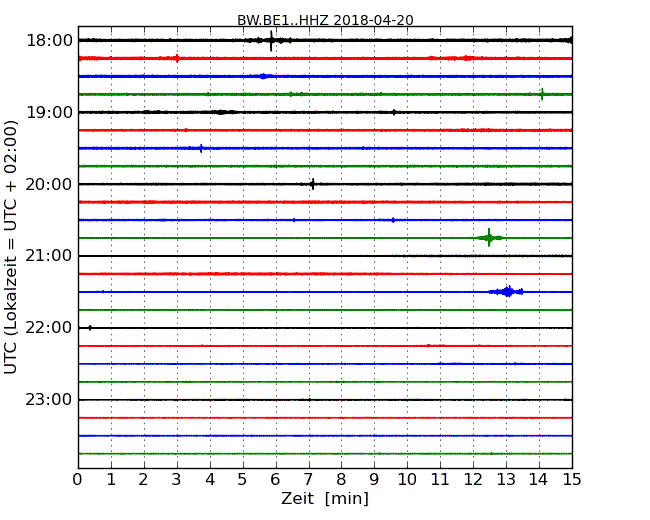Click the x-axis tick label 13
The image size is (650, 520).
(506, 480)
